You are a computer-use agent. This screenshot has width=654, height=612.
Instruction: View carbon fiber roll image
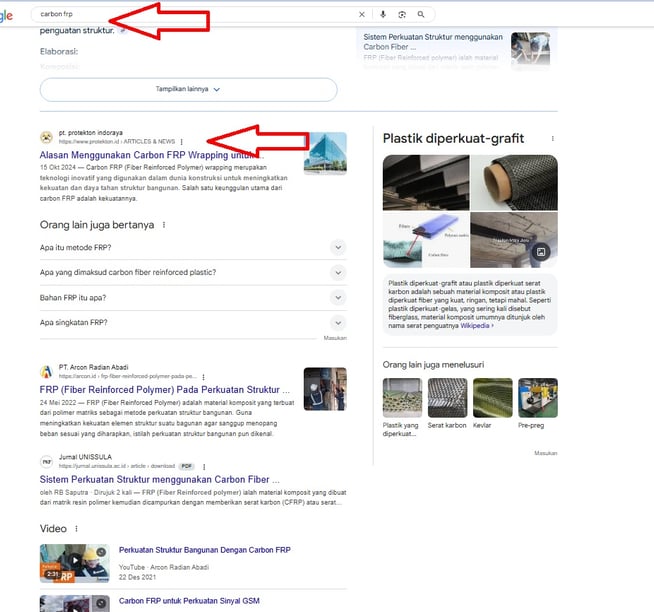(514, 182)
